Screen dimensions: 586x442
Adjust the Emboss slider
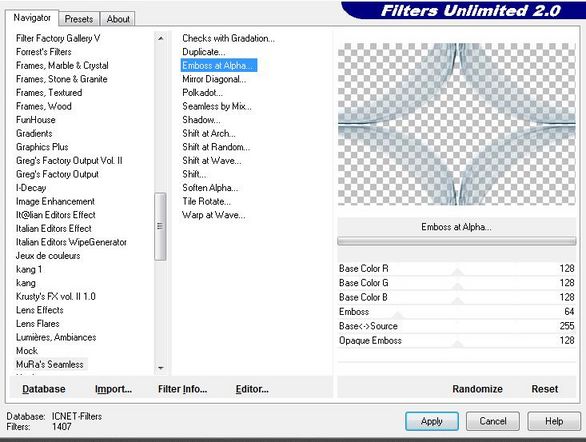click(x=456, y=312)
